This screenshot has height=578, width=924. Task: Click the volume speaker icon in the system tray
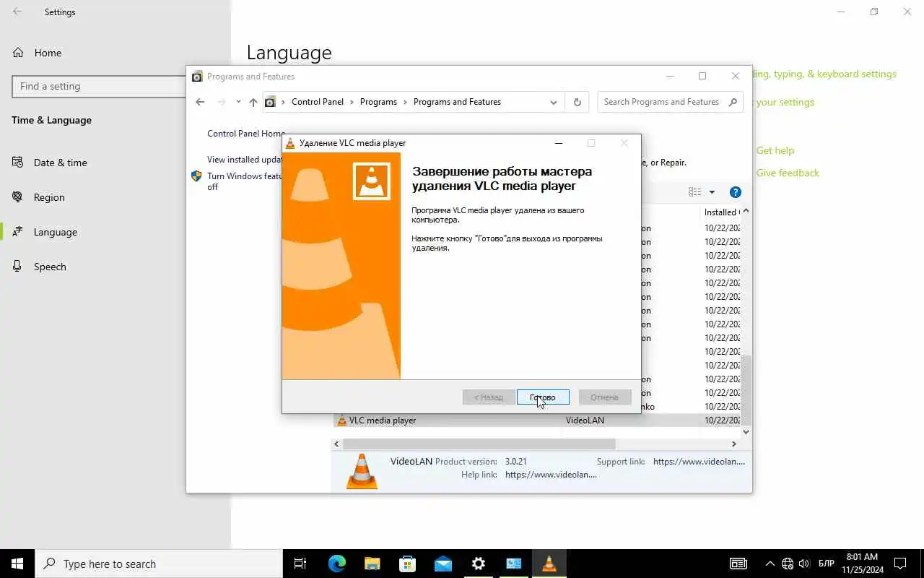pos(804,564)
